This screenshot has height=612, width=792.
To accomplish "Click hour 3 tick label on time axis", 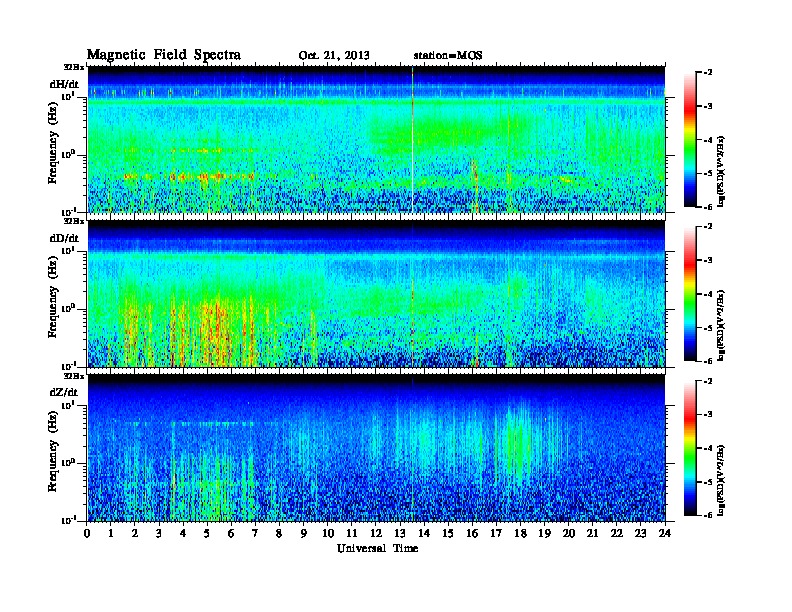I will 159,533.
